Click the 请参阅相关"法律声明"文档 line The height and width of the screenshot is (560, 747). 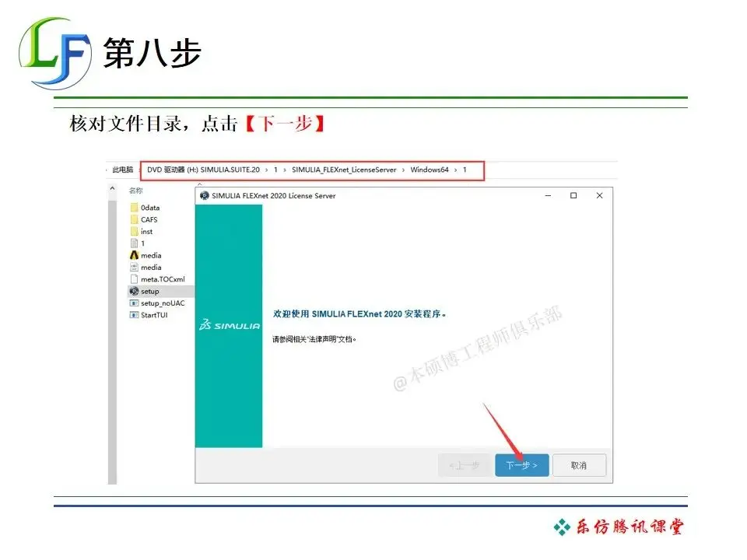314,339
